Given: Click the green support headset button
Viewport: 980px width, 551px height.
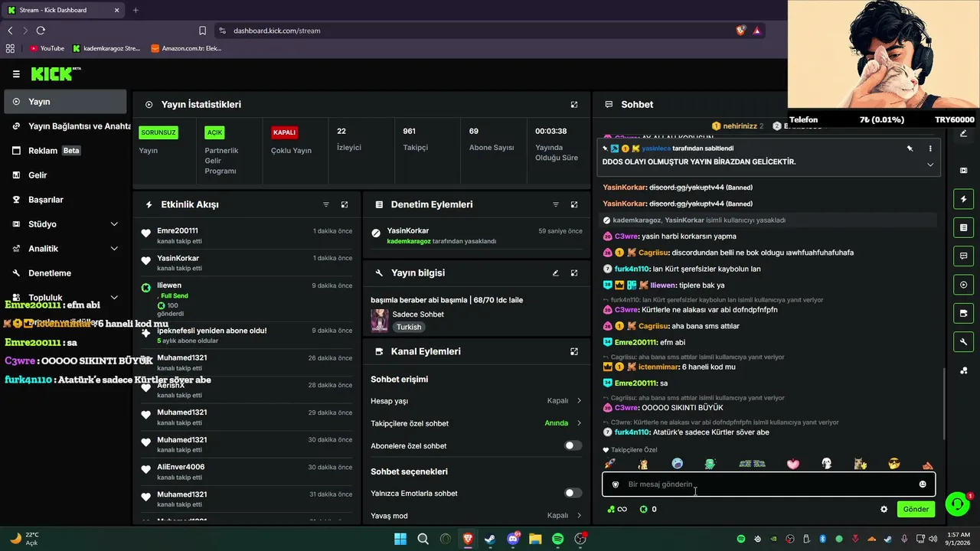Looking at the screenshot, I should (x=957, y=504).
